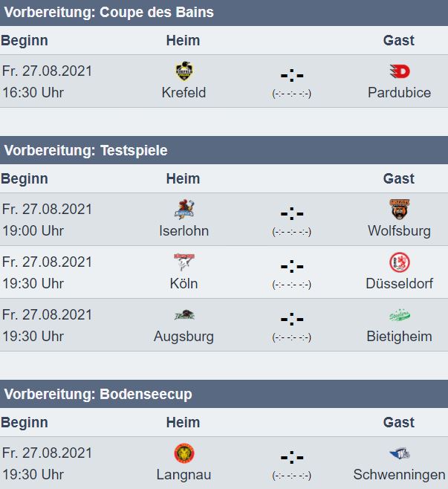Open the Iserlohn Roosters logo
The image size is (448, 489).
click(x=184, y=210)
